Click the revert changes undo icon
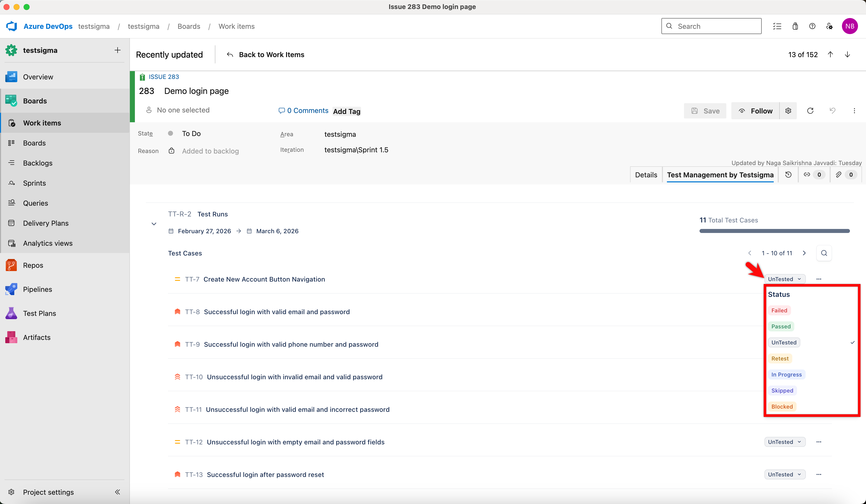The height and width of the screenshot is (504, 866). (832, 111)
